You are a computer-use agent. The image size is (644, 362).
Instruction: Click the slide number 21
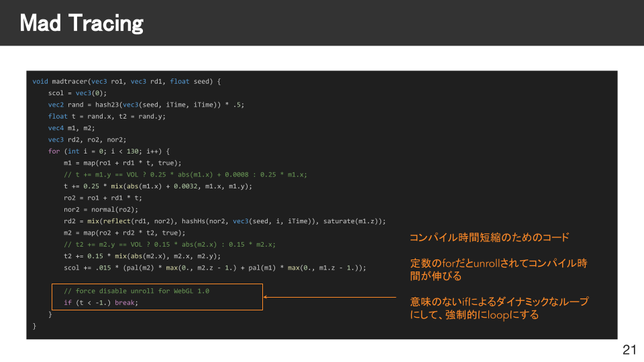click(x=629, y=349)
